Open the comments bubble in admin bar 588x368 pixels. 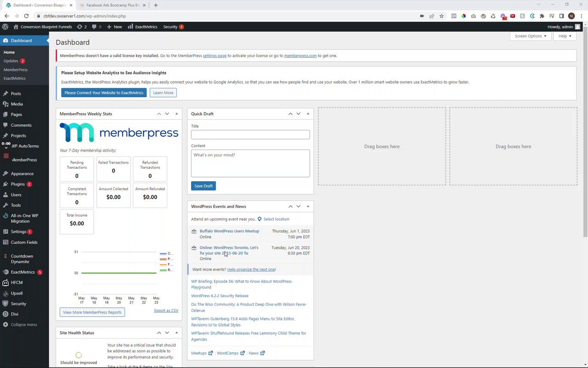[x=96, y=27]
